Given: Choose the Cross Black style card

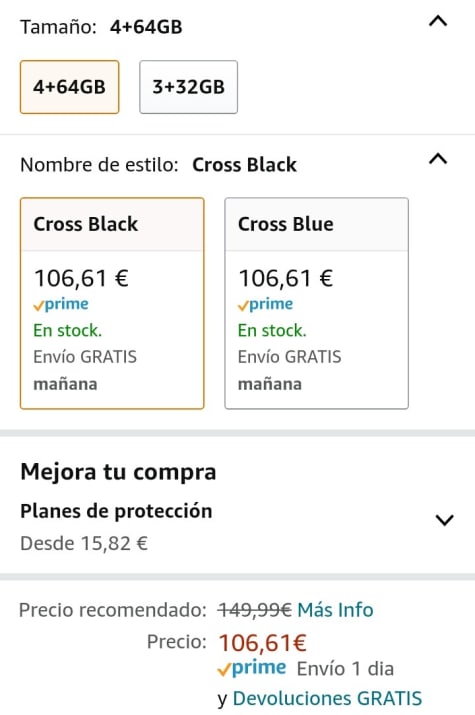Looking at the screenshot, I should tap(112, 303).
